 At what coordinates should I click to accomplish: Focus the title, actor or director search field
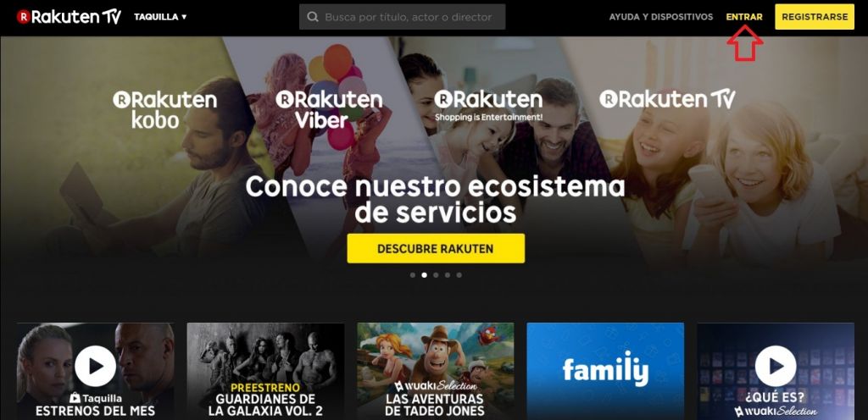(403, 17)
